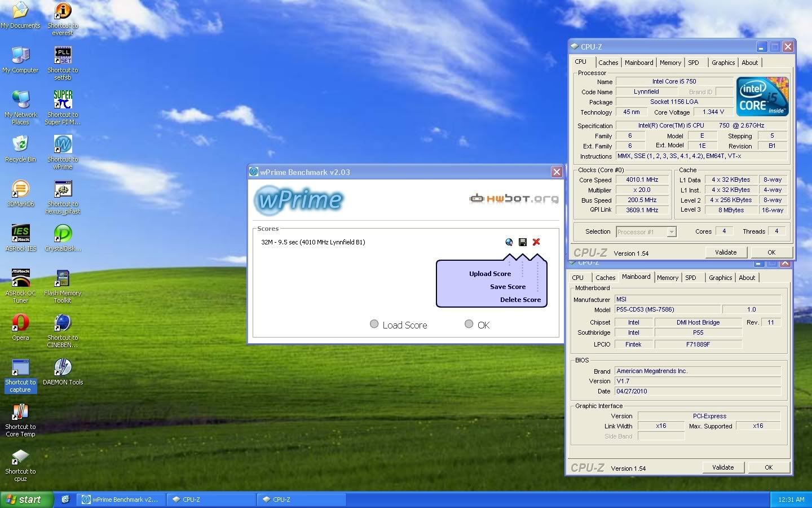Open Mainboard tab in top CPU-Z window
The width and height of the screenshot is (812, 508).
[x=639, y=63]
